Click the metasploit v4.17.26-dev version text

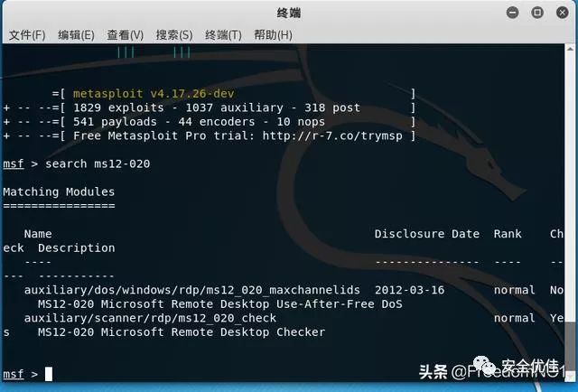[x=154, y=94]
